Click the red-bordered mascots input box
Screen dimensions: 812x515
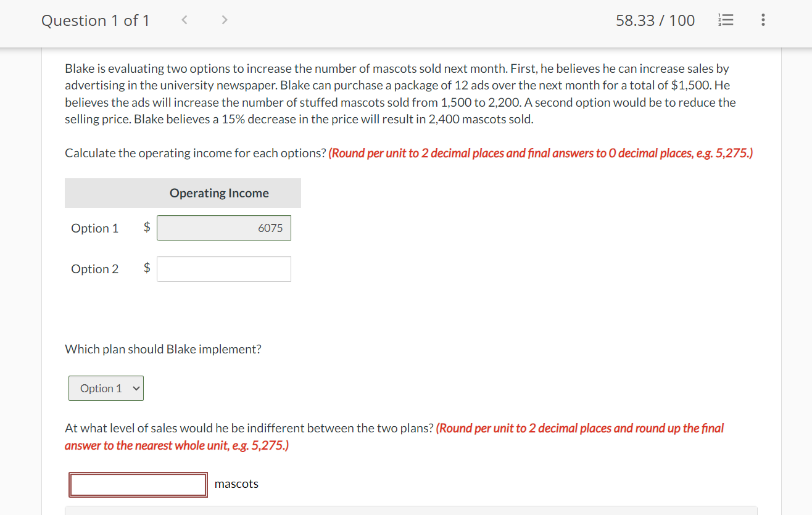click(138, 485)
